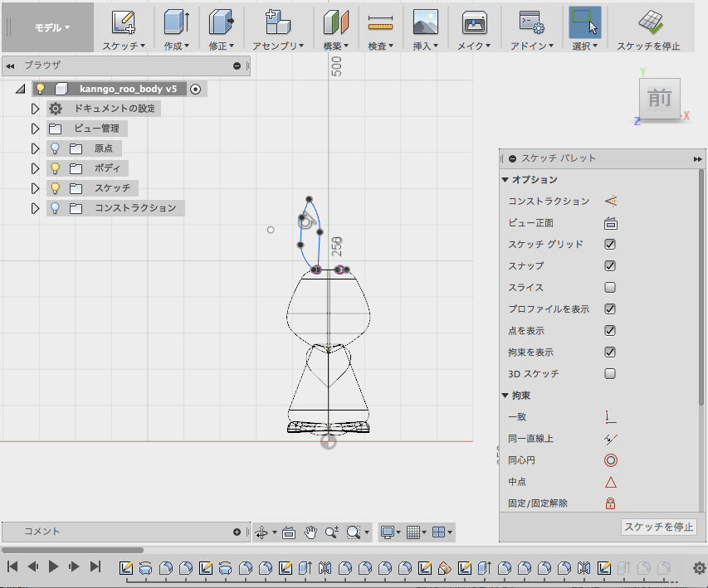
Task: Click the zoom tool in navigation bar
Action: pyautogui.click(x=331, y=532)
